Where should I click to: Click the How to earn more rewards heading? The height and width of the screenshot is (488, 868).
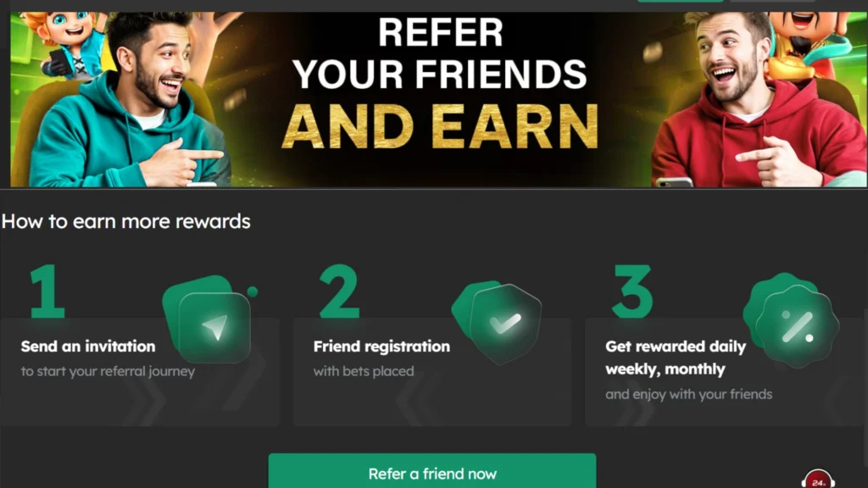point(125,221)
